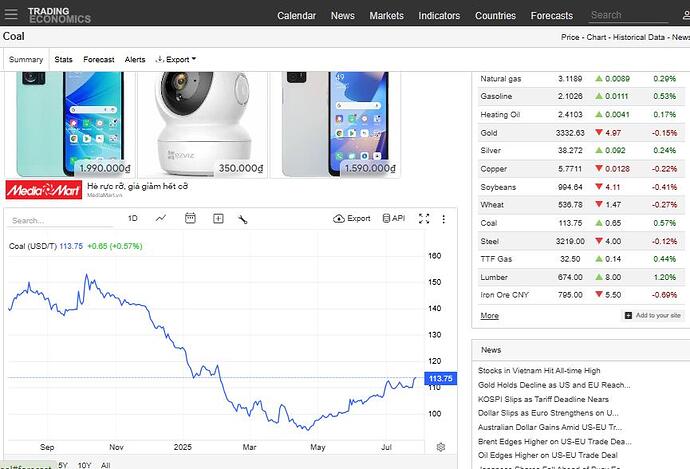The height and width of the screenshot is (469, 690).
Task: Open the Export dropdown in tab bar
Action: tap(176, 59)
